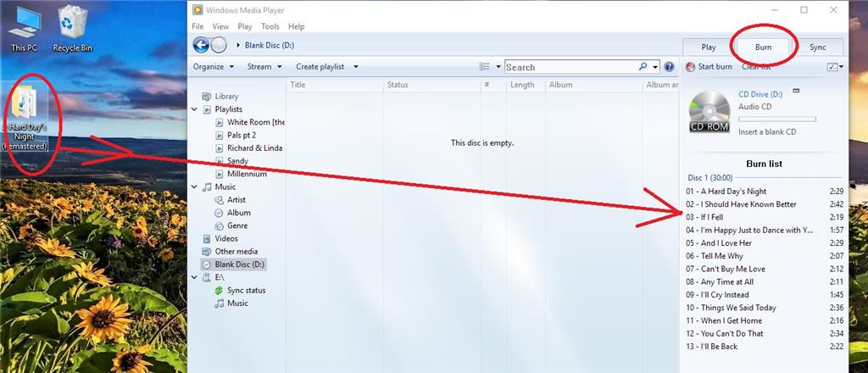This screenshot has width=868, height=373.
Task: Open the Millennium playlist
Action: [x=247, y=174]
